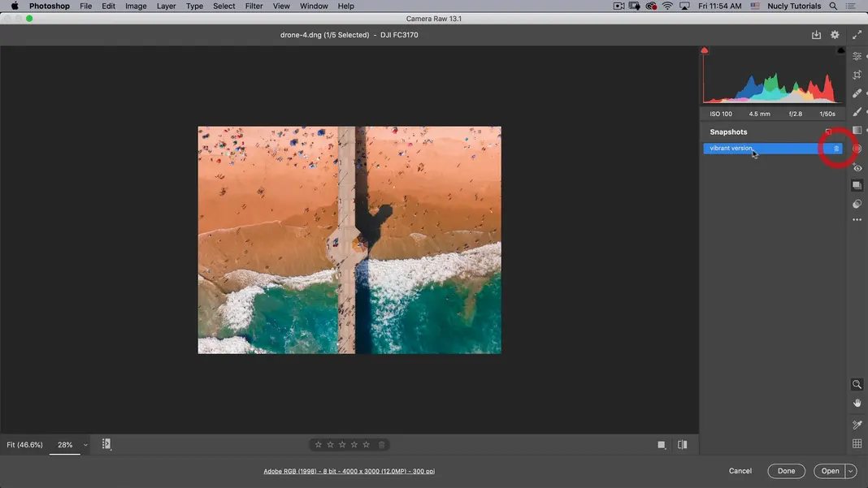Screen dimensions: 868x488
Task: Click the Nucly Tutorials user name
Action: click(794, 6)
